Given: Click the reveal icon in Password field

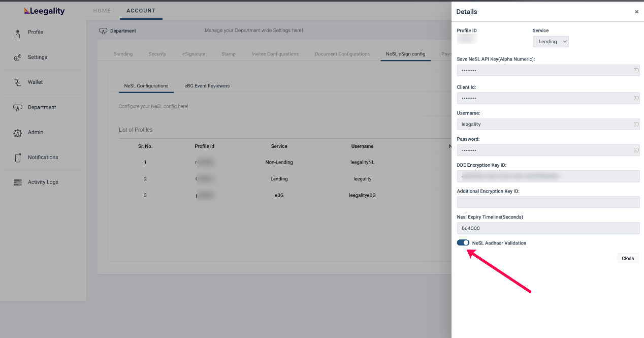Looking at the screenshot, I should point(636,150).
